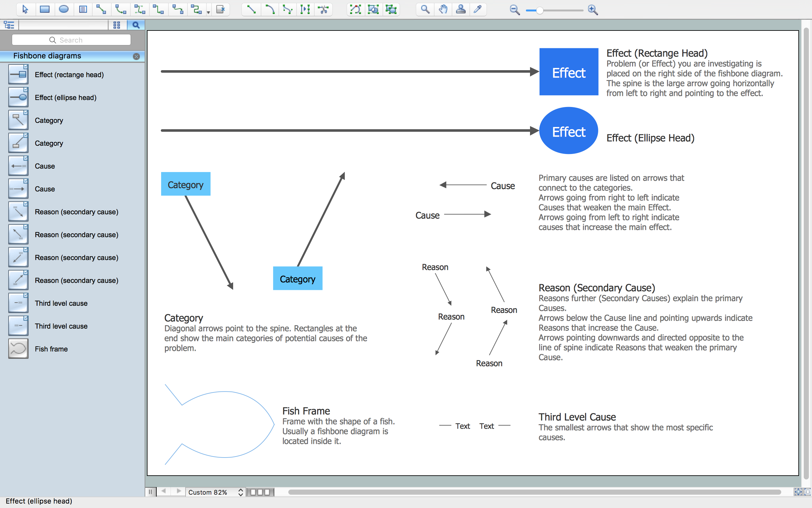The width and height of the screenshot is (812, 508).
Task: Switch to library tree view
Action: [x=9, y=25]
